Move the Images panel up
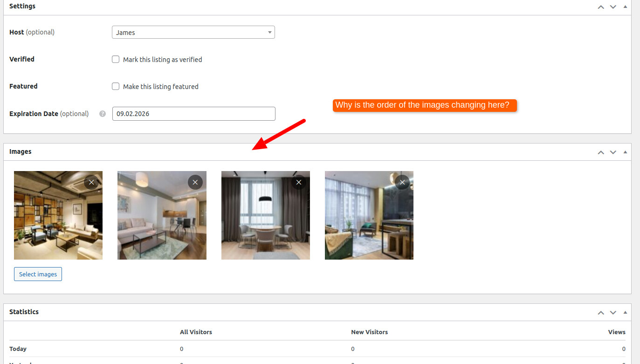This screenshot has height=364, width=640. 601,152
